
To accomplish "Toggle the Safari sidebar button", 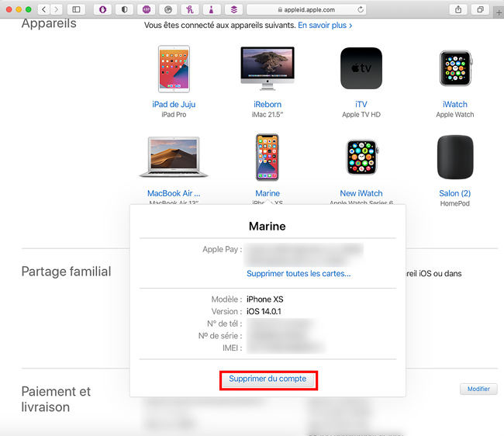I will (x=76, y=9).
